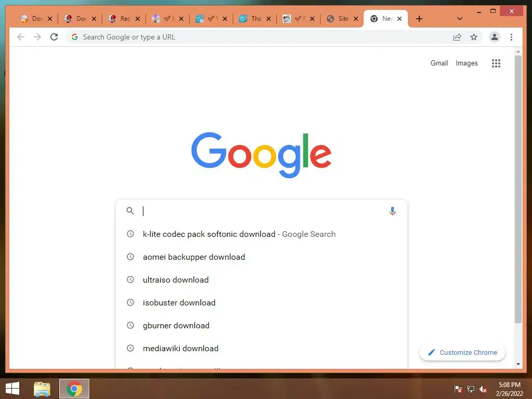The height and width of the screenshot is (399, 532).
Task: Expand the tab search dropdown chevron
Action: [x=459, y=19]
